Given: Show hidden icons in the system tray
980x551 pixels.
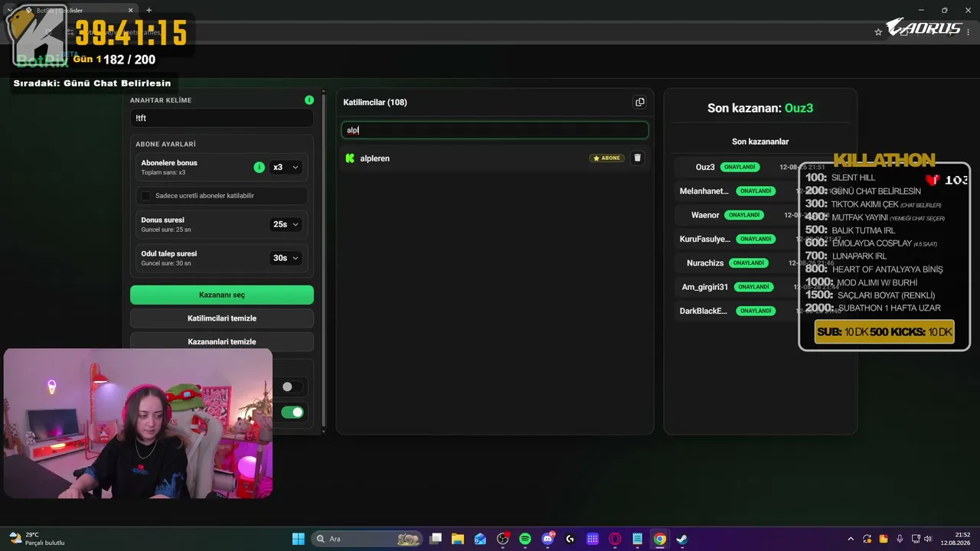Looking at the screenshot, I should pyautogui.click(x=850, y=539).
